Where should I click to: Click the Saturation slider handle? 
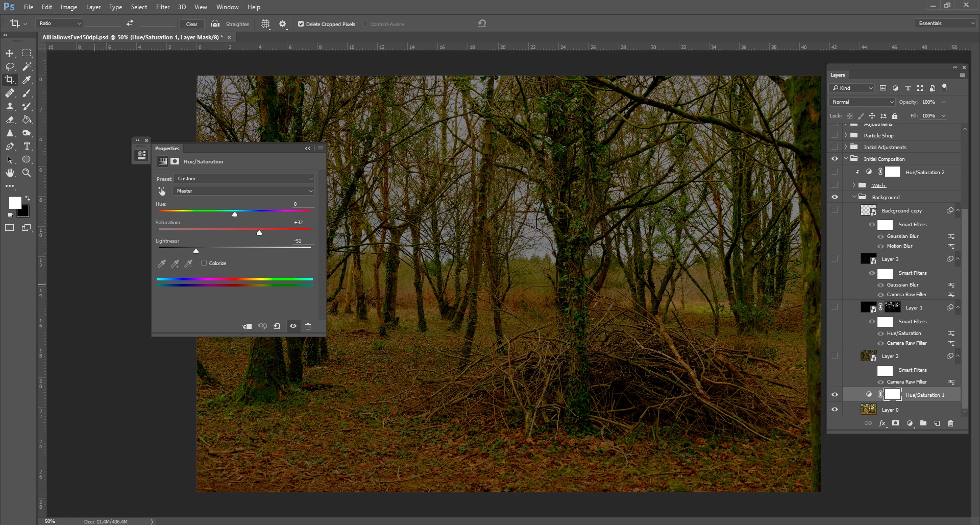click(x=259, y=233)
